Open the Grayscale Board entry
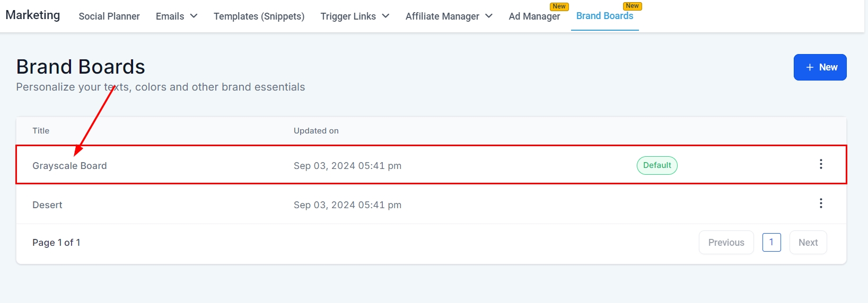The width and height of the screenshot is (868, 303). pos(69,166)
